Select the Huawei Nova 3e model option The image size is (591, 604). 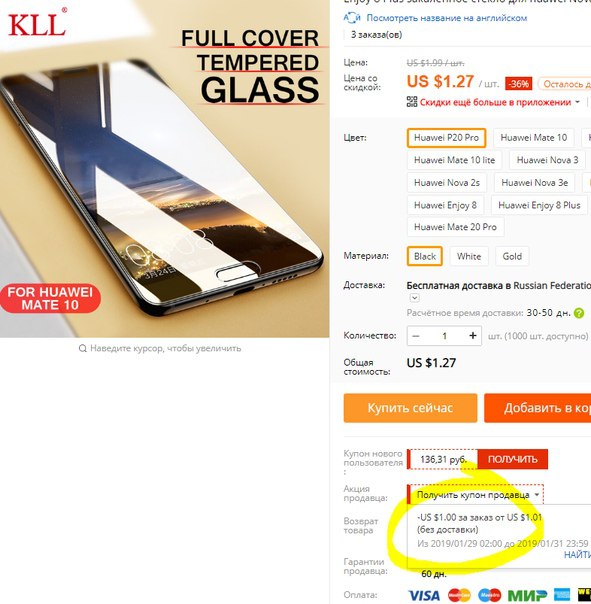(x=534, y=183)
